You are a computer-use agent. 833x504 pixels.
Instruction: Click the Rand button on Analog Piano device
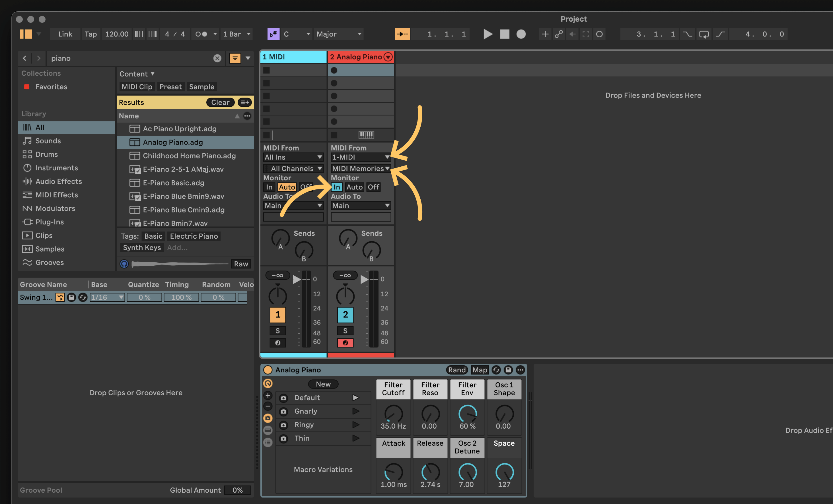click(x=457, y=370)
